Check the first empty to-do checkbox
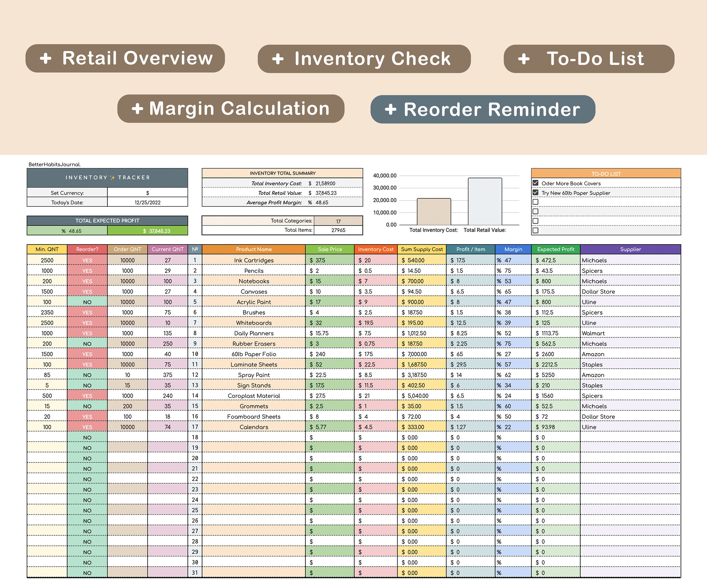707x588 pixels. click(536, 202)
